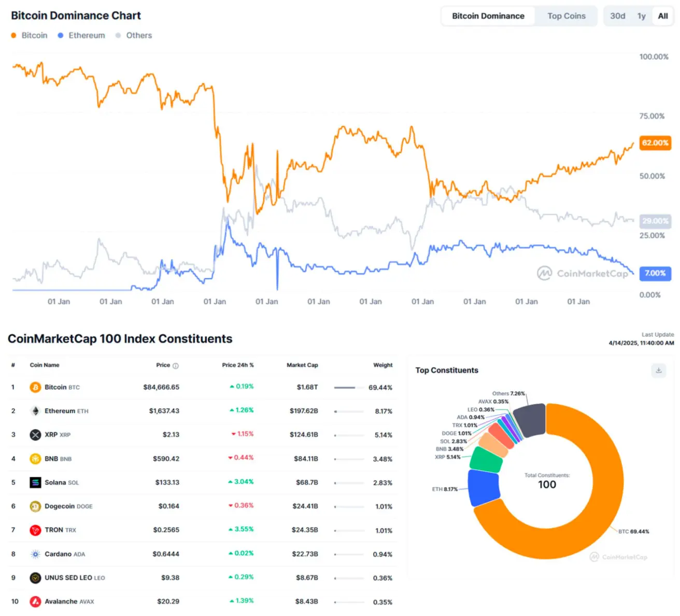Sort by the Price 24h % header

pyautogui.click(x=238, y=365)
